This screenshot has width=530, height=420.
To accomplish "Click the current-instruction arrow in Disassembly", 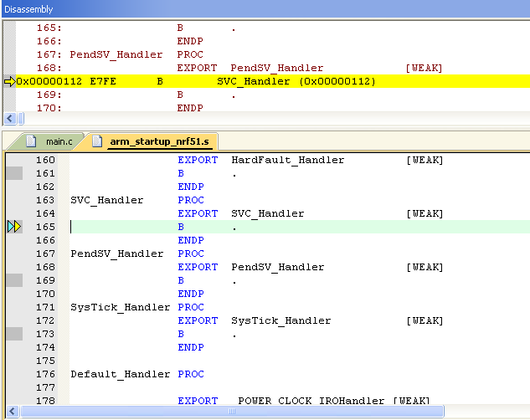I will click(9, 81).
